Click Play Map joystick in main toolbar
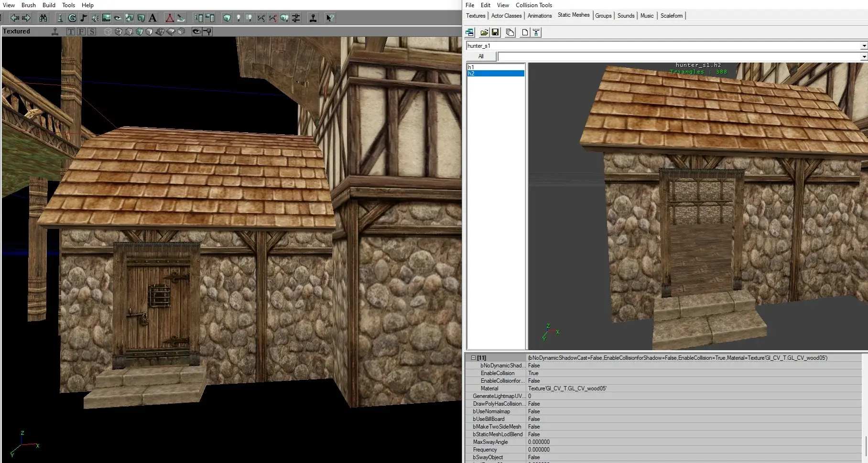This screenshot has width=868, height=463. (x=313, y=18)
